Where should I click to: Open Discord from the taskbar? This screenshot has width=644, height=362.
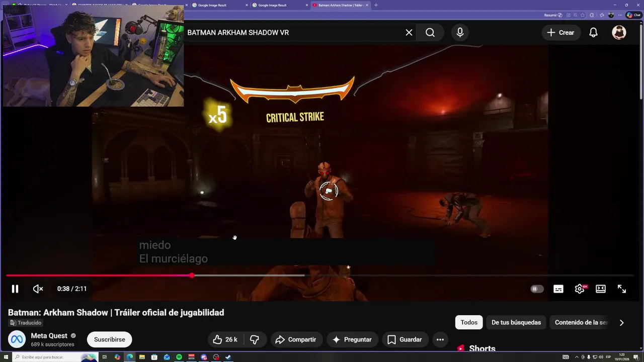204,357
